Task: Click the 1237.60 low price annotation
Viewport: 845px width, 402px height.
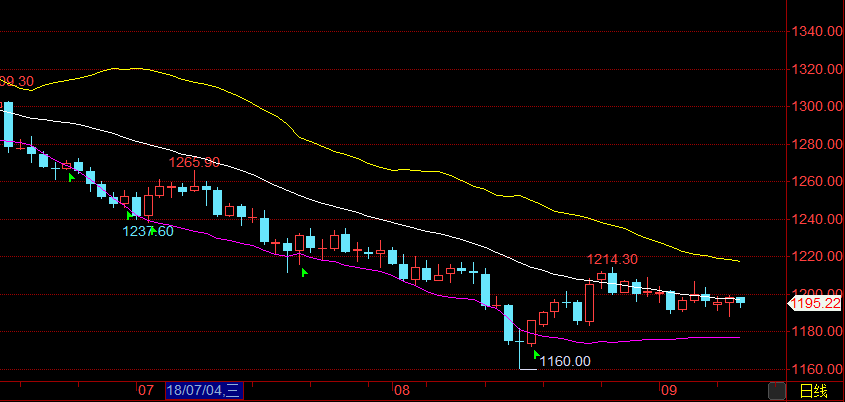Action: (x=148, y=231)
